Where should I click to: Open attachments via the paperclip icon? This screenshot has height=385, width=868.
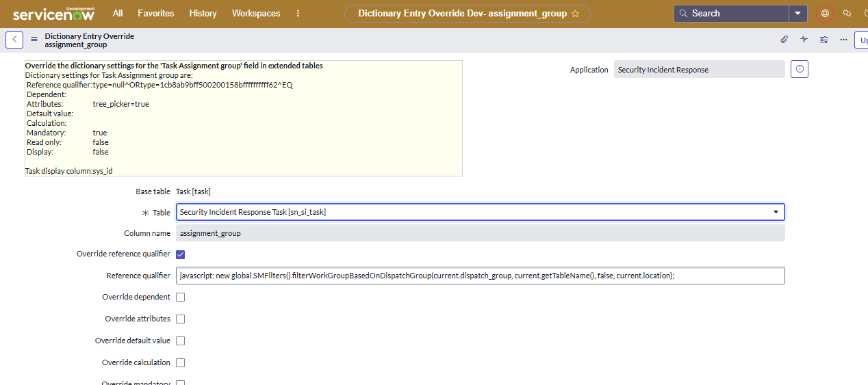click(784, 40)
